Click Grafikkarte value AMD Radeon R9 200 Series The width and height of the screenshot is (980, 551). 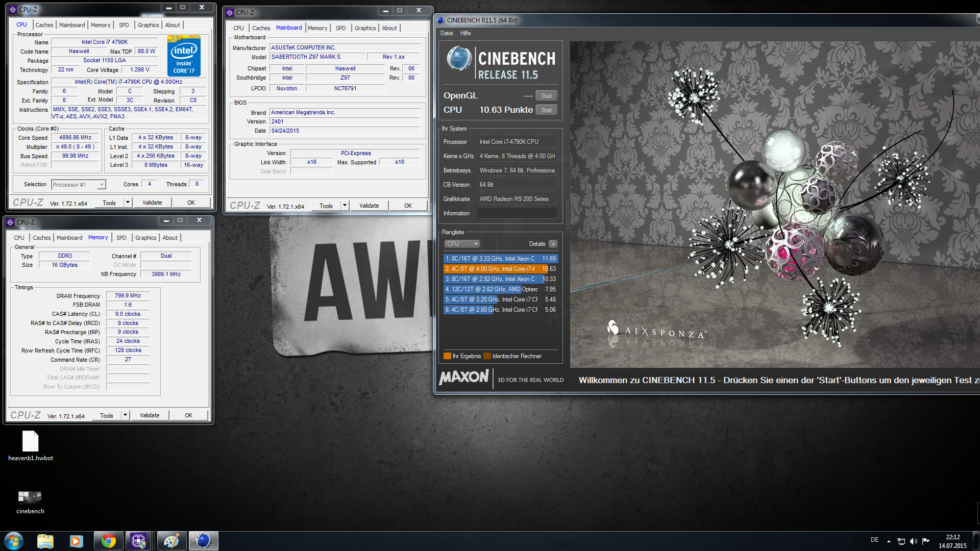click(517, 199)
